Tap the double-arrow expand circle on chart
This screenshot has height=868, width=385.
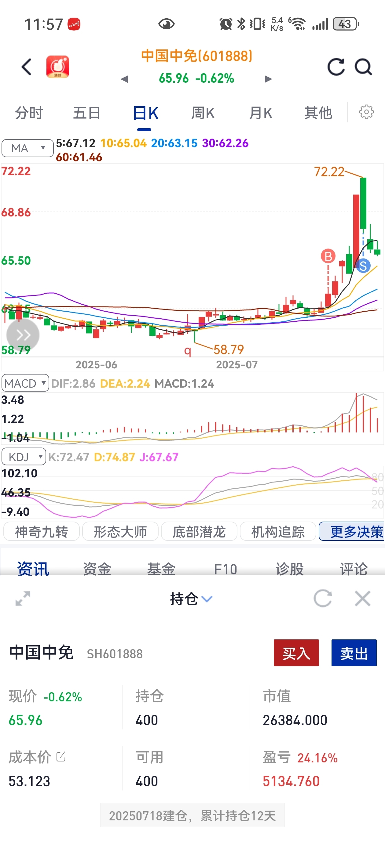[x=23, y=335]
